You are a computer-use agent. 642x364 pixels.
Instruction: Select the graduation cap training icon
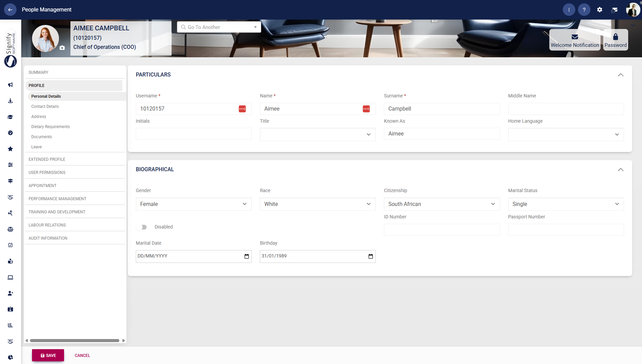click(10, 117)
